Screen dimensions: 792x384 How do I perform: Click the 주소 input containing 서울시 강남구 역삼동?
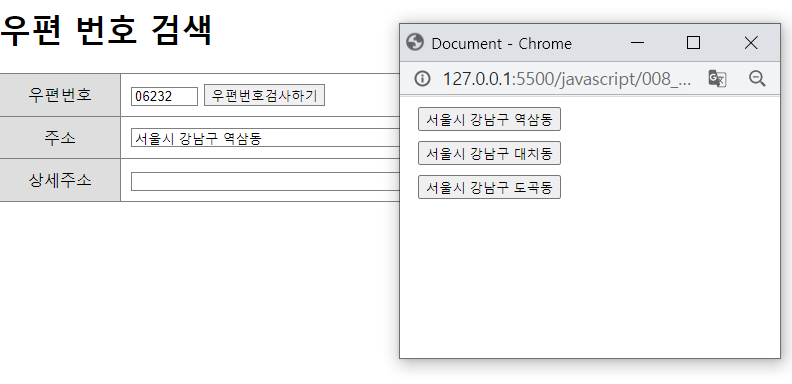tap(266, 138)
